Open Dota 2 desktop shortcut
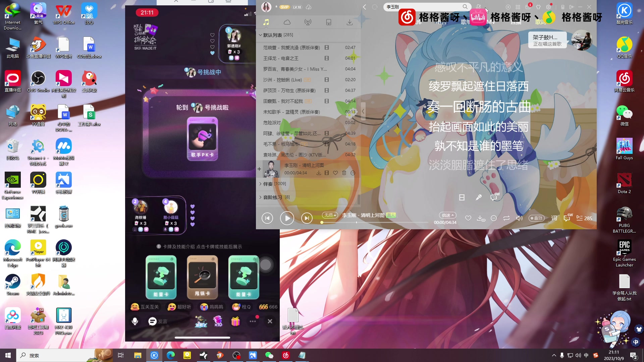 (624, 183)
